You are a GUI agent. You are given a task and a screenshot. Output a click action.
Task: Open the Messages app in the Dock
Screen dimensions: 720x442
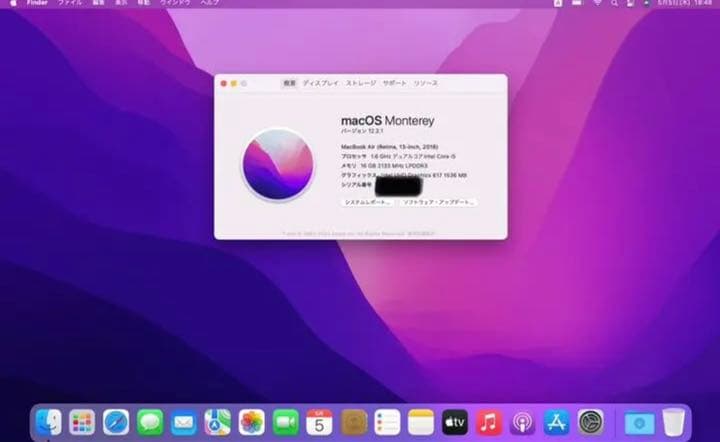coord(150,422)
